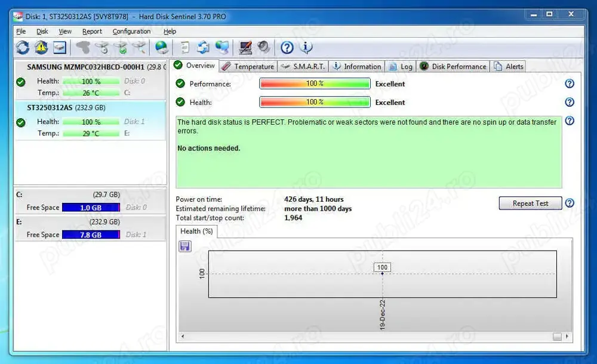Click the Health percentage gradient bar
The height and width of the screenshot is (364, 597).
(315, 102)
